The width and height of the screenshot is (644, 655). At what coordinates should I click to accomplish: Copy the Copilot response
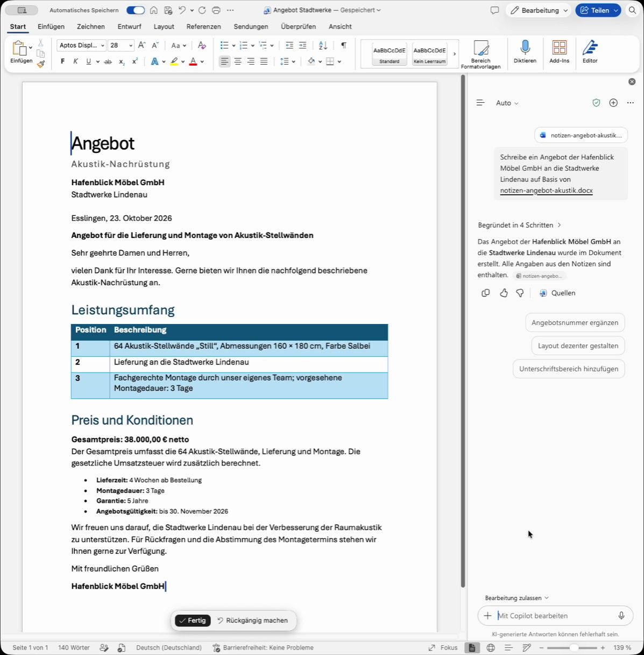[x=486, y=293]
